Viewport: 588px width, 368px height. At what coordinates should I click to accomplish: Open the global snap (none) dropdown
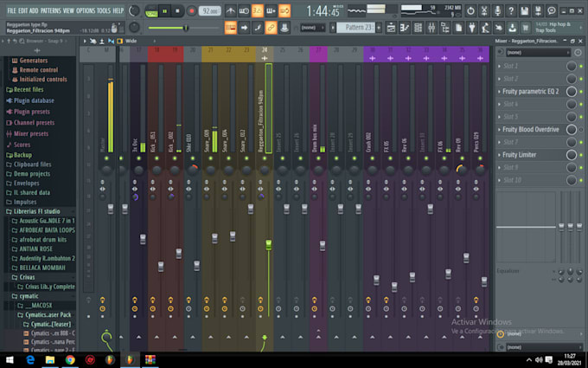point(311,28)
